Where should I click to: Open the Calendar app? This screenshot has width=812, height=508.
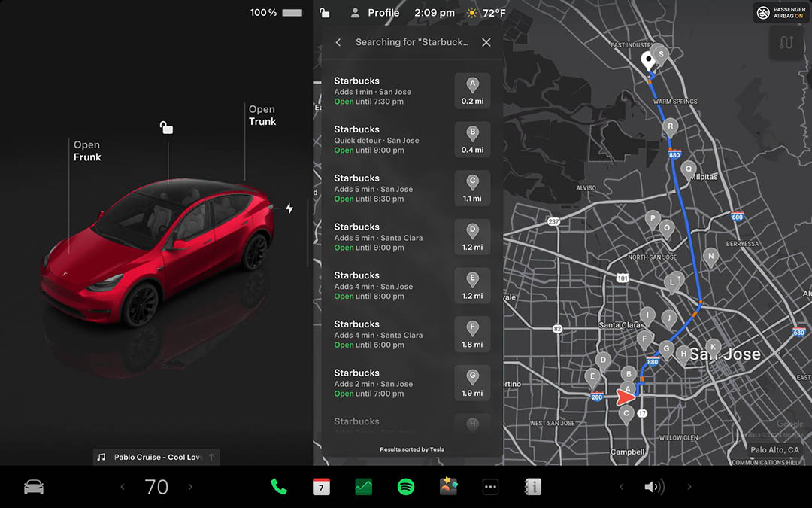(x=321, y=487)
